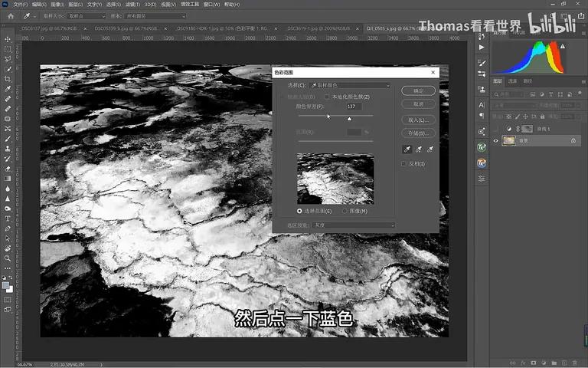This screenshot has width=588, height=368.
Task: Open the 3D menu
Action: [x=150, y=5]
